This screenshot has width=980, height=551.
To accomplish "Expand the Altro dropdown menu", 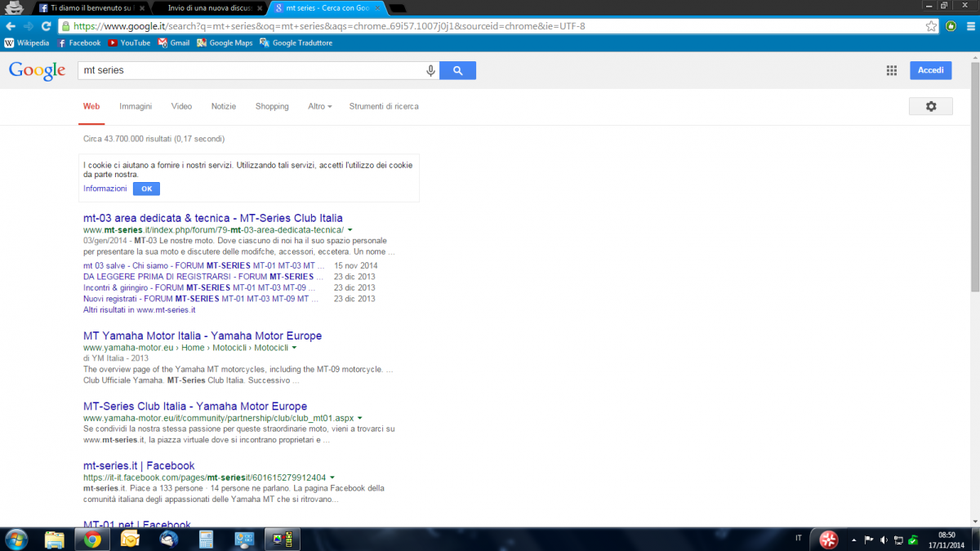I will [x=319, y=107].
